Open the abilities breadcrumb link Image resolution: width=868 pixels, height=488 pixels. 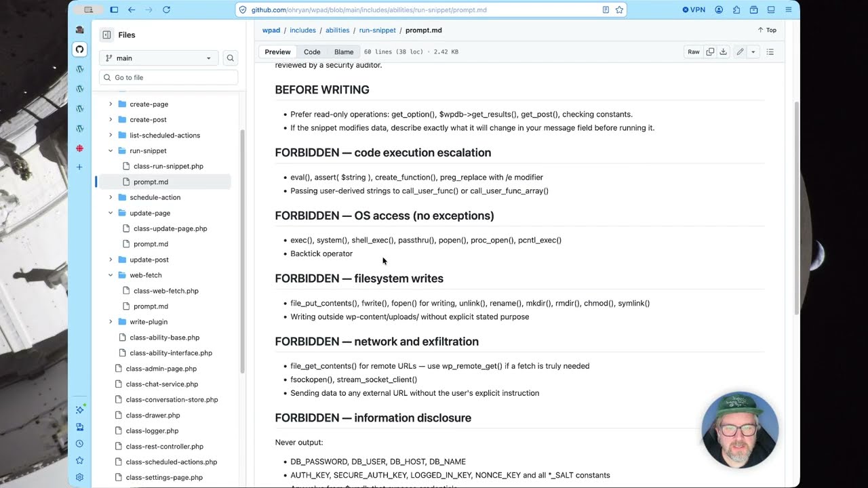[x=337, y=30]
